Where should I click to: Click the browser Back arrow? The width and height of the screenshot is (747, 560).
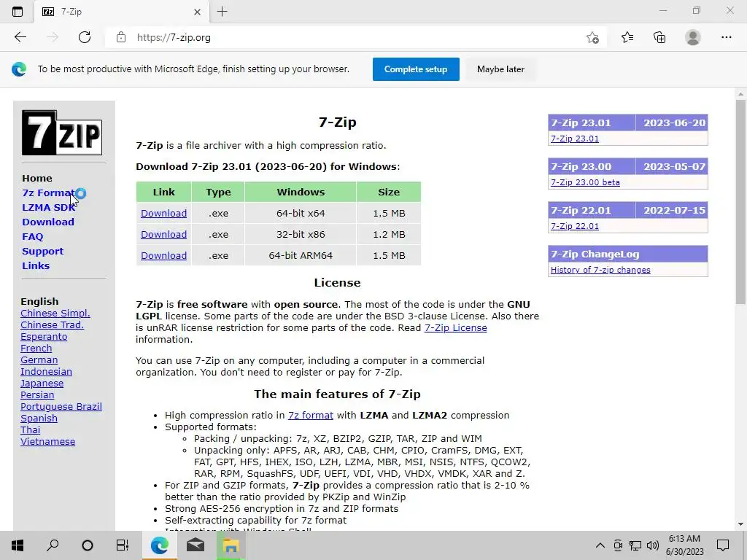20,37
